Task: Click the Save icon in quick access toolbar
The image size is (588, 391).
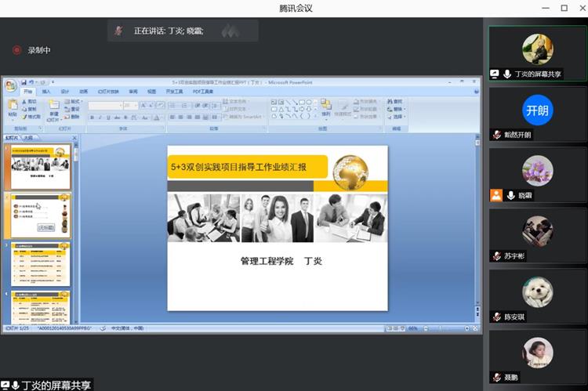Action: pyautogui.click(x=24, y=81)
